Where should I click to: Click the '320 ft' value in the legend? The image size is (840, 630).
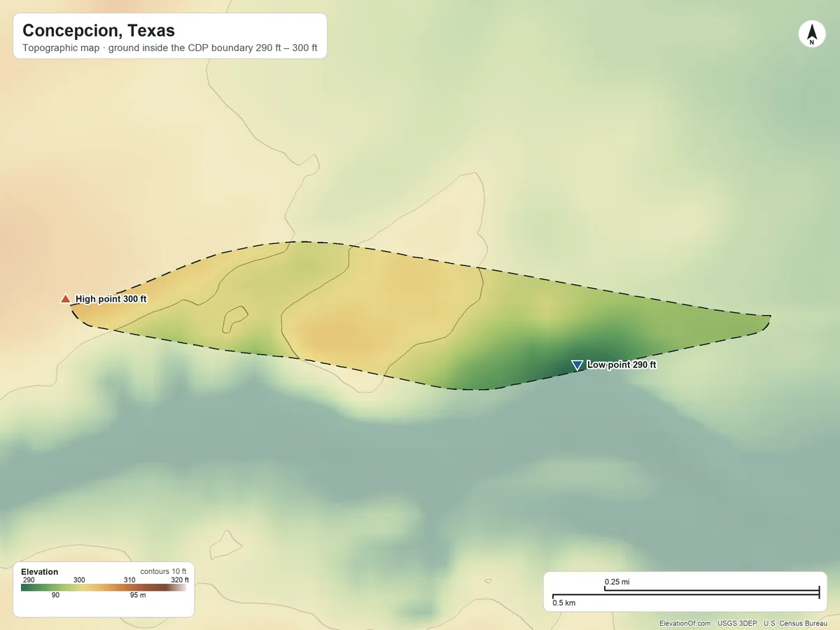[x=180, y=580]
